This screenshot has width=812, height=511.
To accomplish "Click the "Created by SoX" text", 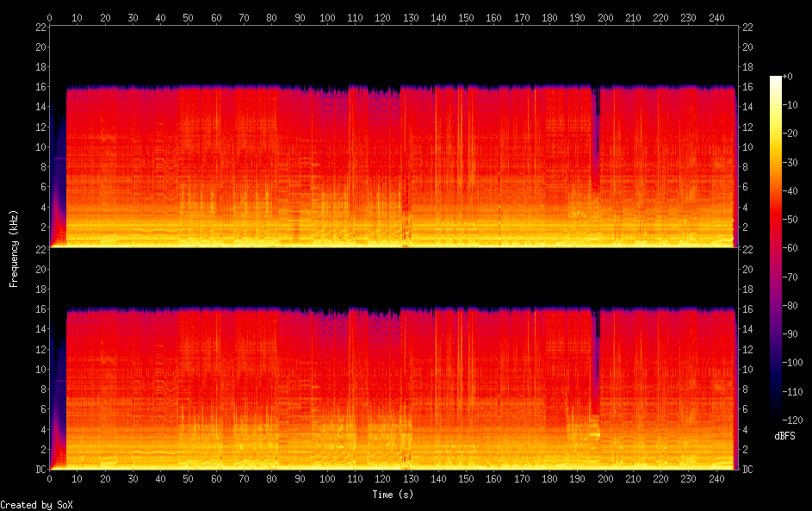I will pos(36,505).
